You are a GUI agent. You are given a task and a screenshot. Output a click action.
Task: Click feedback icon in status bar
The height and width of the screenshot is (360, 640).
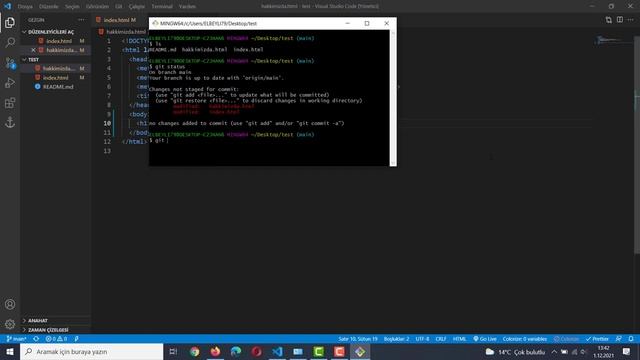tap(619, 339)
